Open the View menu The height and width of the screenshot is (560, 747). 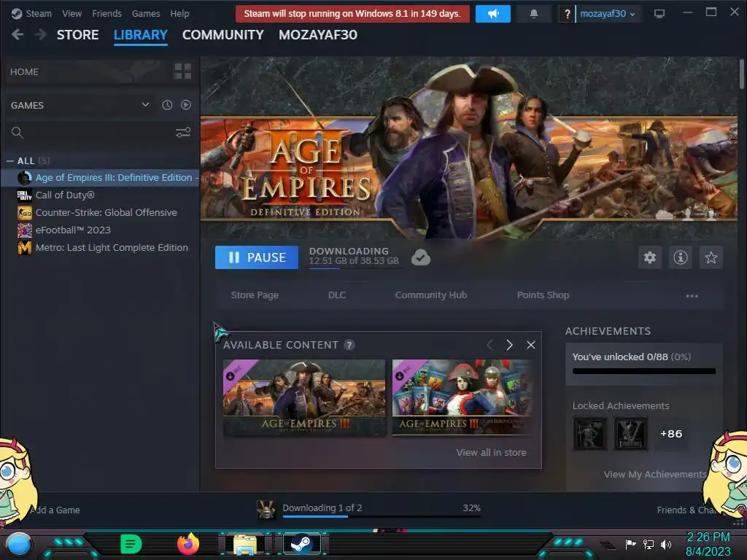coord(72,14)
